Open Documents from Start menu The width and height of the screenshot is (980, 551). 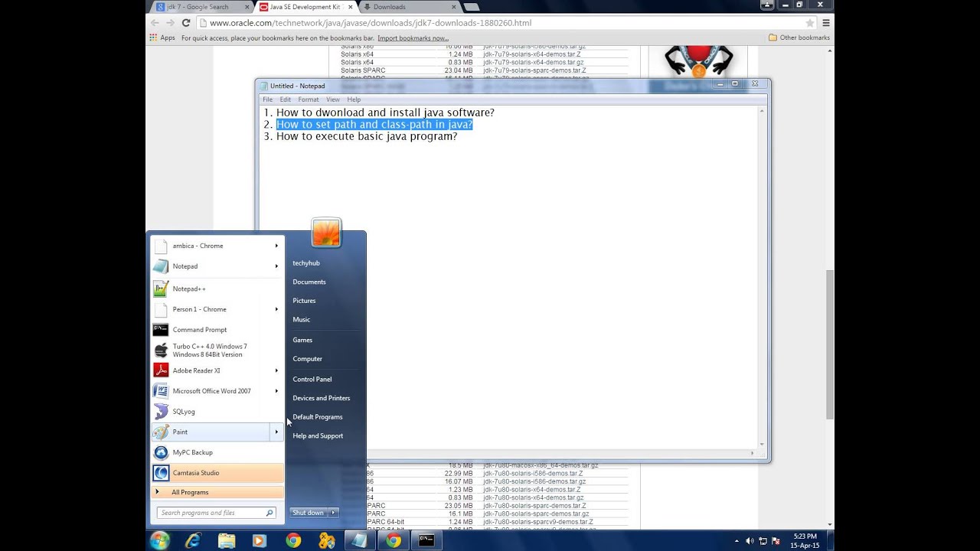pos(309,282)
